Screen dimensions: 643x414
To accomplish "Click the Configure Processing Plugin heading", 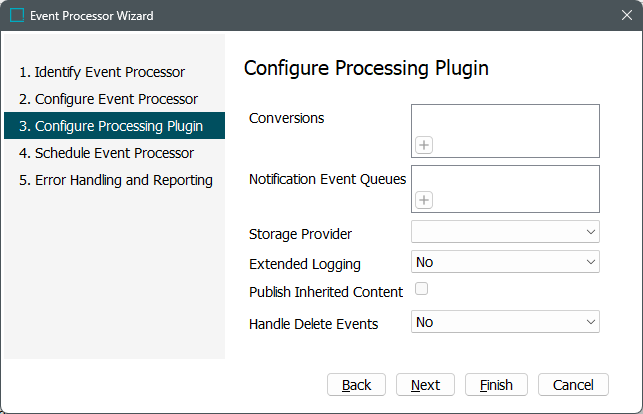I will click(x=366, y=68).
